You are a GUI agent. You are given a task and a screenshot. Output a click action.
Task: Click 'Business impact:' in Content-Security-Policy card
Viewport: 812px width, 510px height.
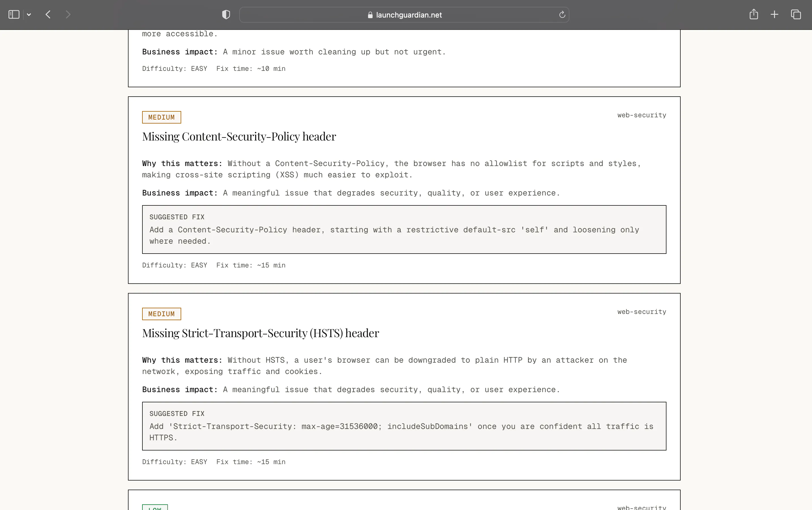(180, 193)
